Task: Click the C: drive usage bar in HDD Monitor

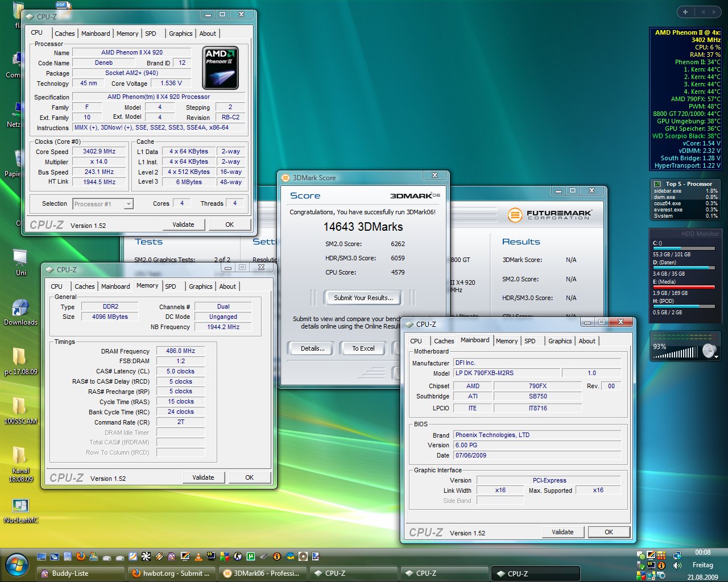Action: click(684, 248)
